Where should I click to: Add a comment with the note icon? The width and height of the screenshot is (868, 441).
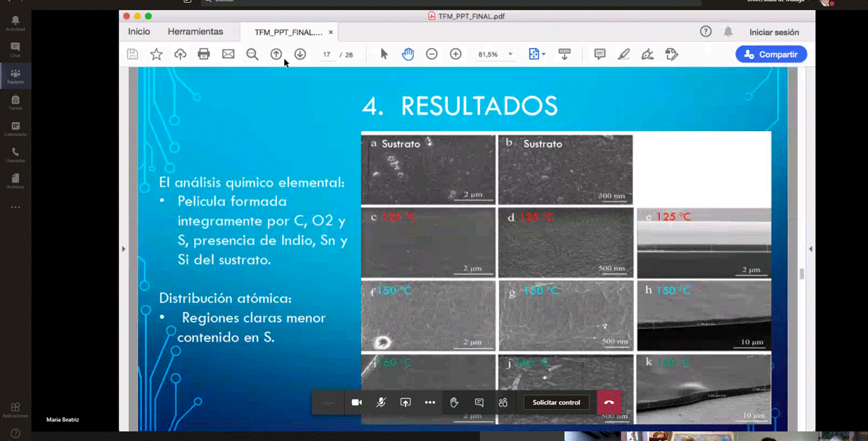(600, 54)
